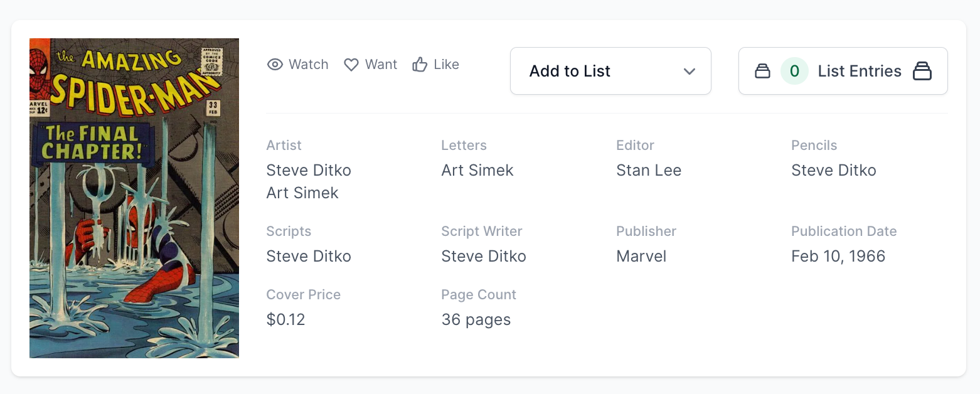Click Steve Ditko under Pencils

pyautogui.click(x=834, y=171)
